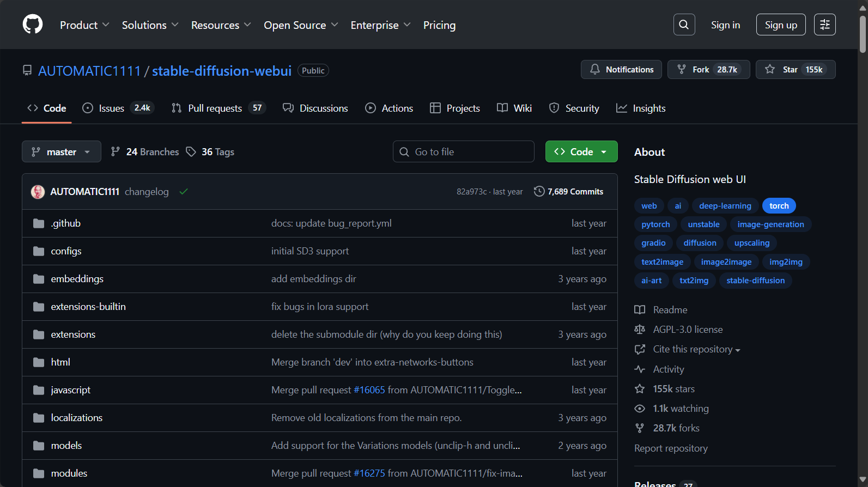
Task: Click the GitHub logo icon
Action: coord(33,25)
